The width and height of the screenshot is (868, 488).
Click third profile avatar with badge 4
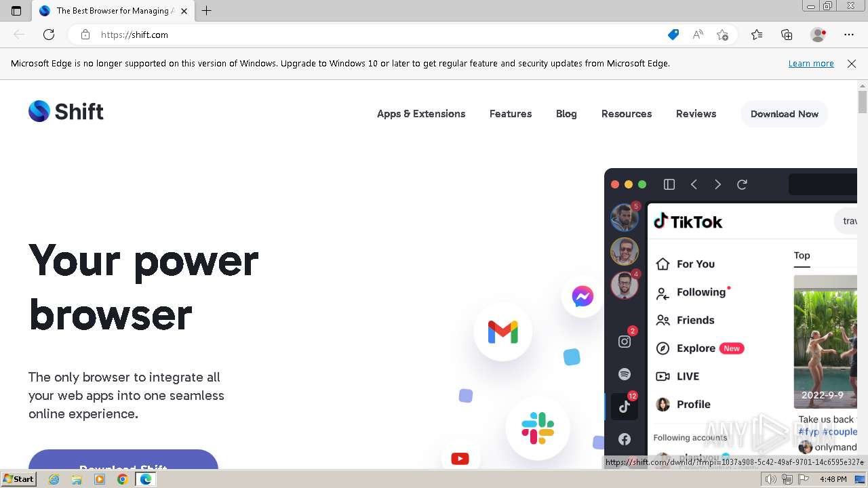[624, 285]
